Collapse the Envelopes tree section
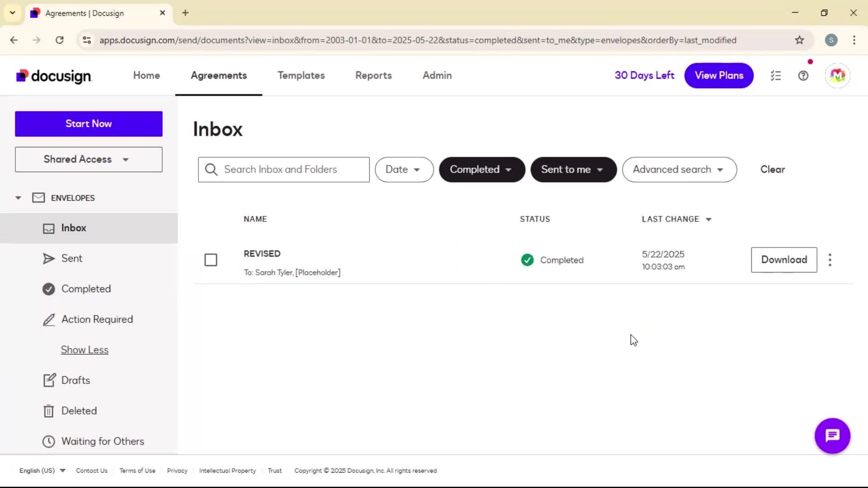 tap(18, 198)
